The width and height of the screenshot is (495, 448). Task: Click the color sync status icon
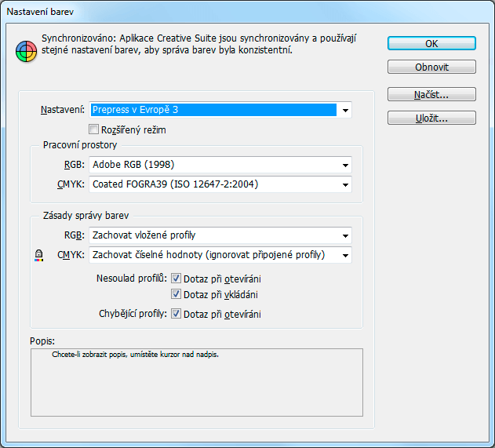[26, 51]
